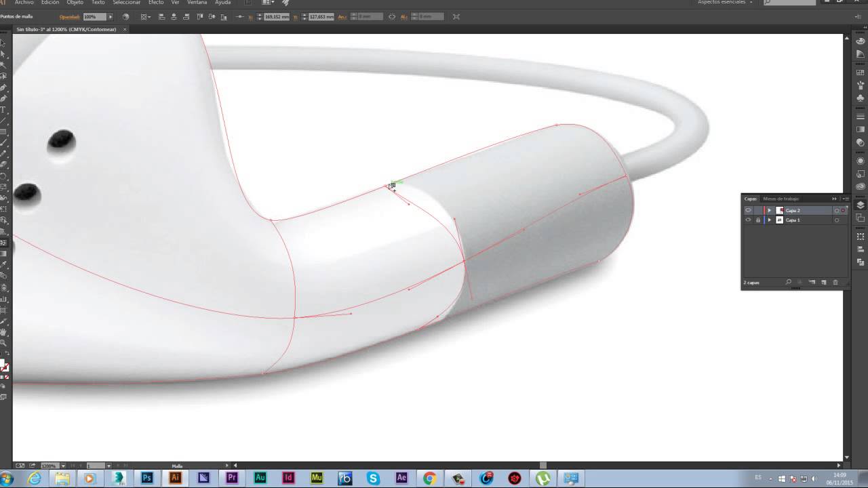868x488 pixels.
Task: Expand the Capa 2 layer triangle
Action: pos(769,211)
